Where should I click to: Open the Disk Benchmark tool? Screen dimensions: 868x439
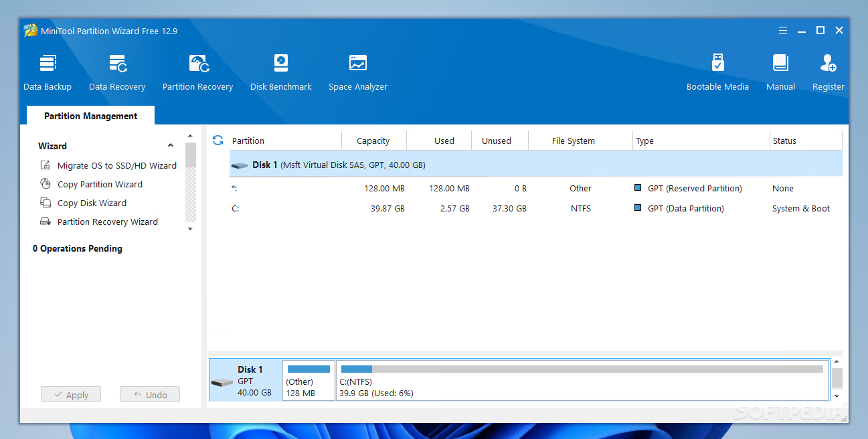pos(281,72)
